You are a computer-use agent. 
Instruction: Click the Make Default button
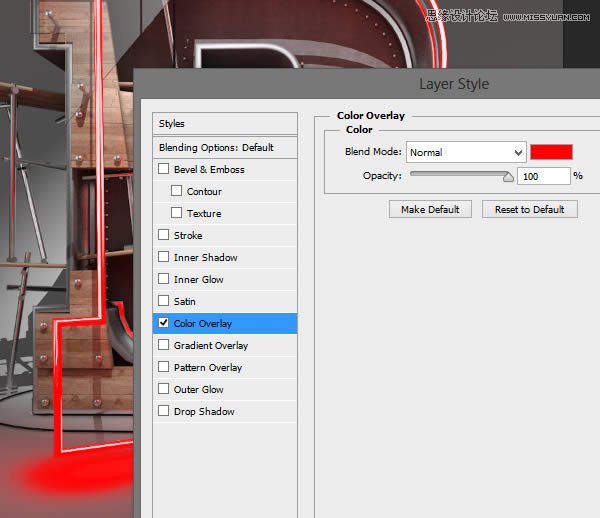430,209
